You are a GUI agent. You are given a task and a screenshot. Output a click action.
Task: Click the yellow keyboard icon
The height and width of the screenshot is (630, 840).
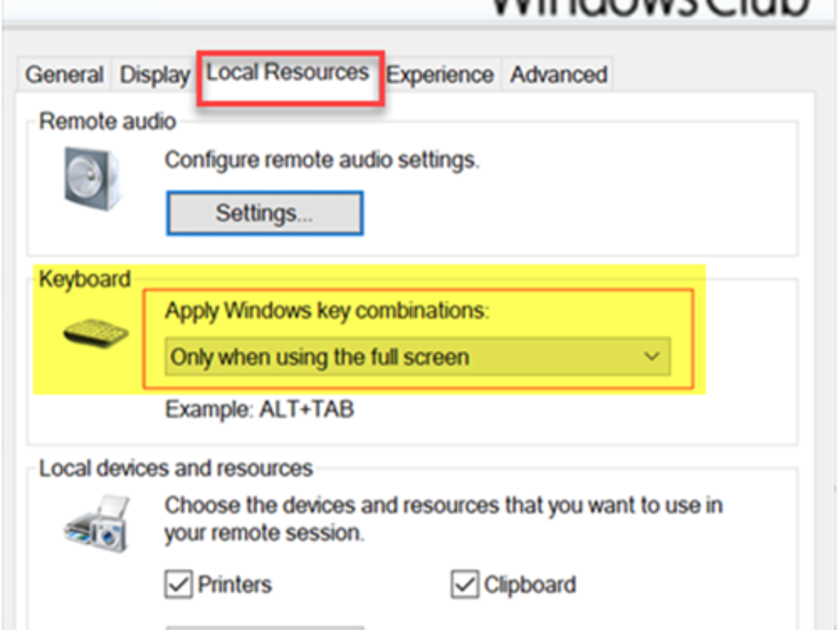pyautogui.click(x=96, y=335)
